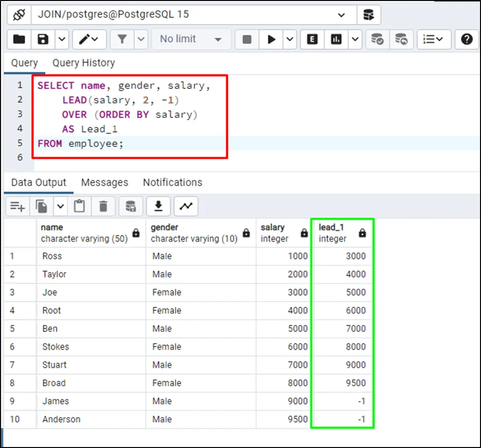481x448 pixels.
Task: Click the Explain (E) query icon
Action: coord(312,39)
